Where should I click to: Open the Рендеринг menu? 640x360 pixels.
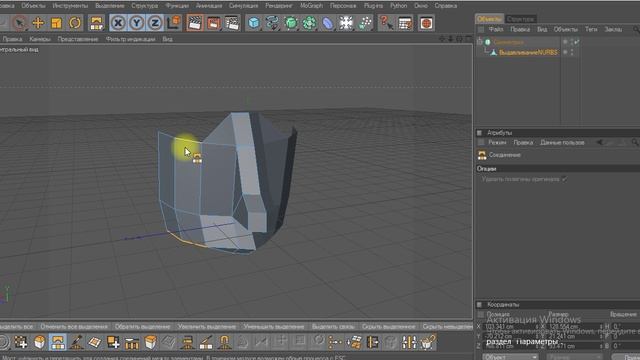pos(279,6)
